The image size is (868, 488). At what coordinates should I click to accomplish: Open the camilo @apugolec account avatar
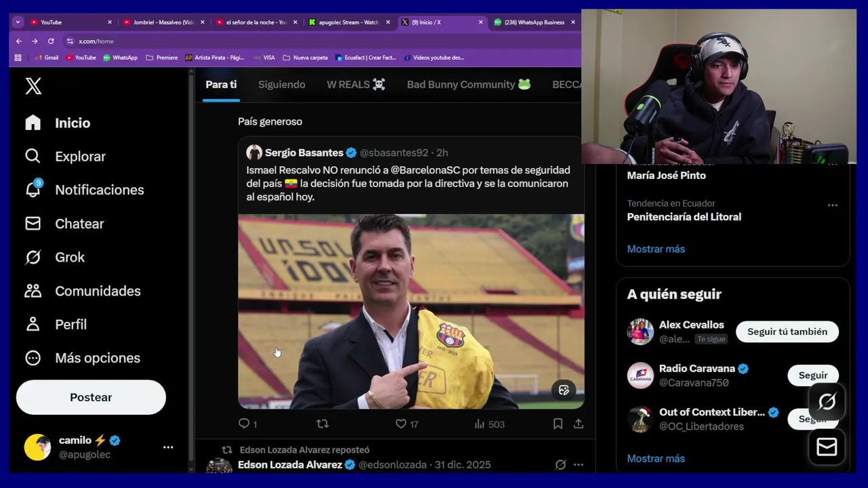pyautogui.click(x=37, y=447)
